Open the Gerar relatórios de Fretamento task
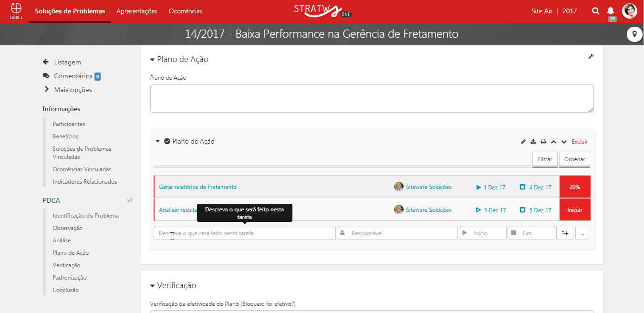The width and height of the screenshot is (644, 313). (x=198, y=187)
